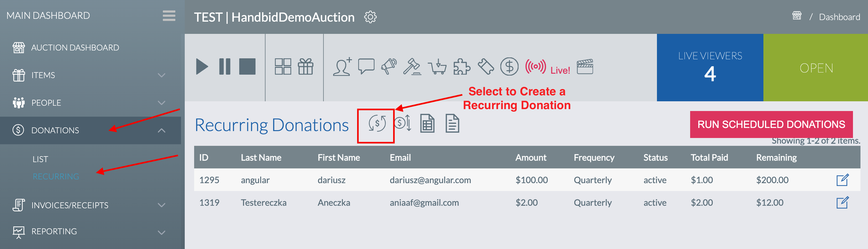Stop the auction with the square button

click(247, 66)
